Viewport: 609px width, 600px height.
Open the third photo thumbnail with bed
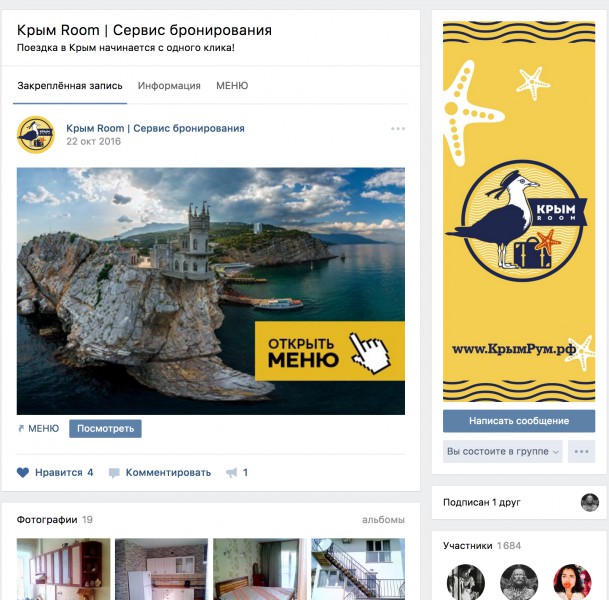(259, 569)
